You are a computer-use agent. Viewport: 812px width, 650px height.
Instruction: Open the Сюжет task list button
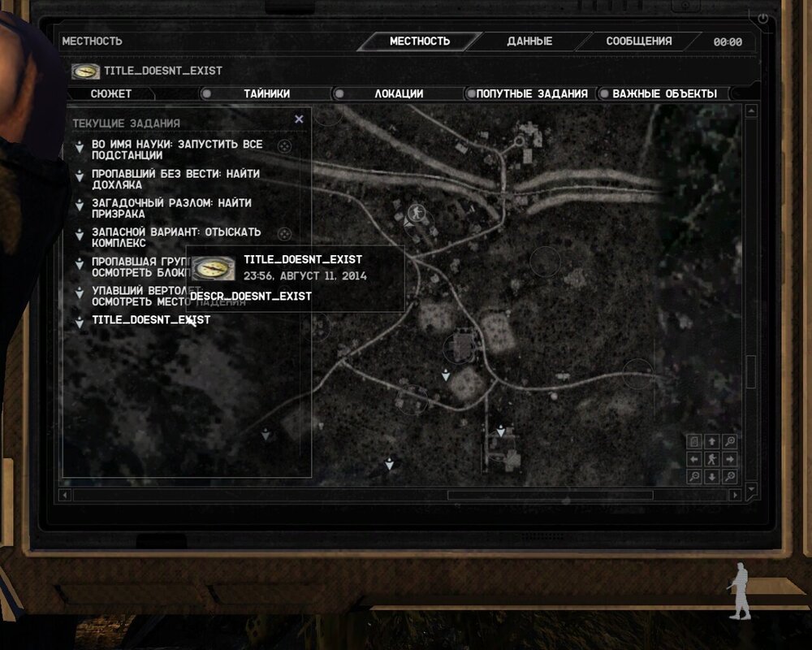110,93
